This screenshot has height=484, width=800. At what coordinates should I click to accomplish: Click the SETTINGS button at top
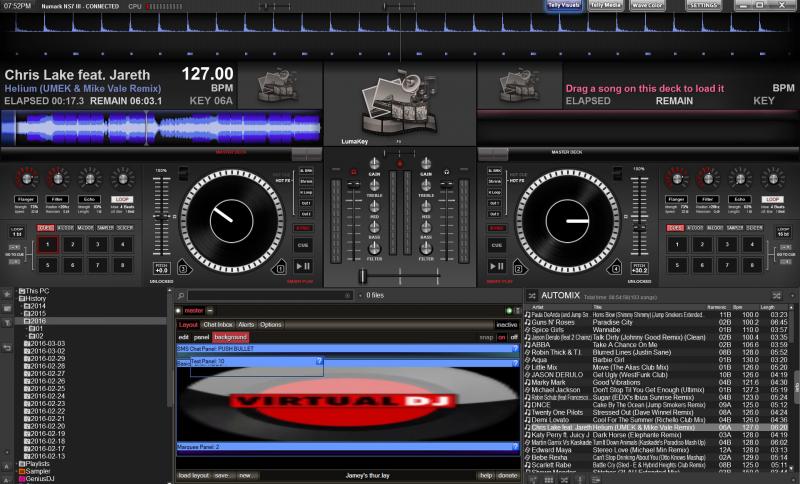coord(704,6)
